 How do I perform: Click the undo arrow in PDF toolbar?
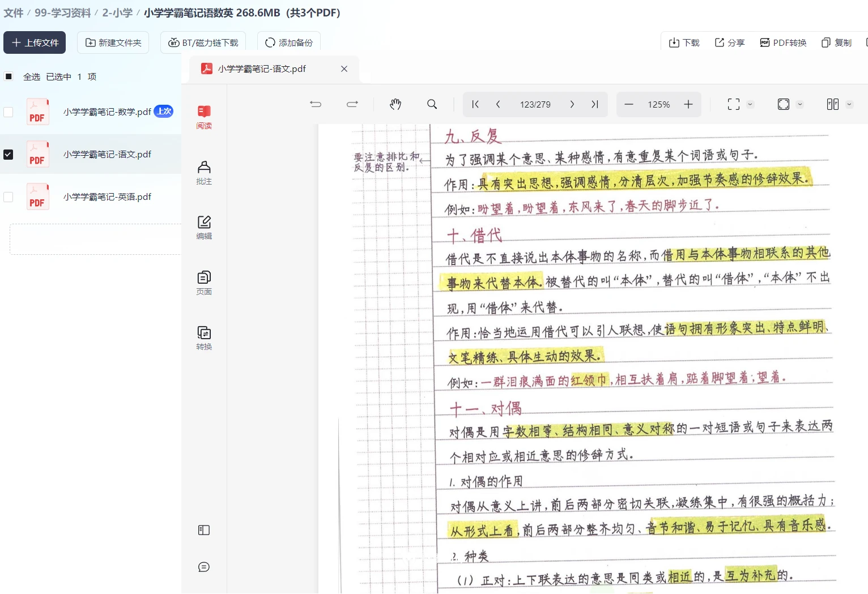pos(316,104)
